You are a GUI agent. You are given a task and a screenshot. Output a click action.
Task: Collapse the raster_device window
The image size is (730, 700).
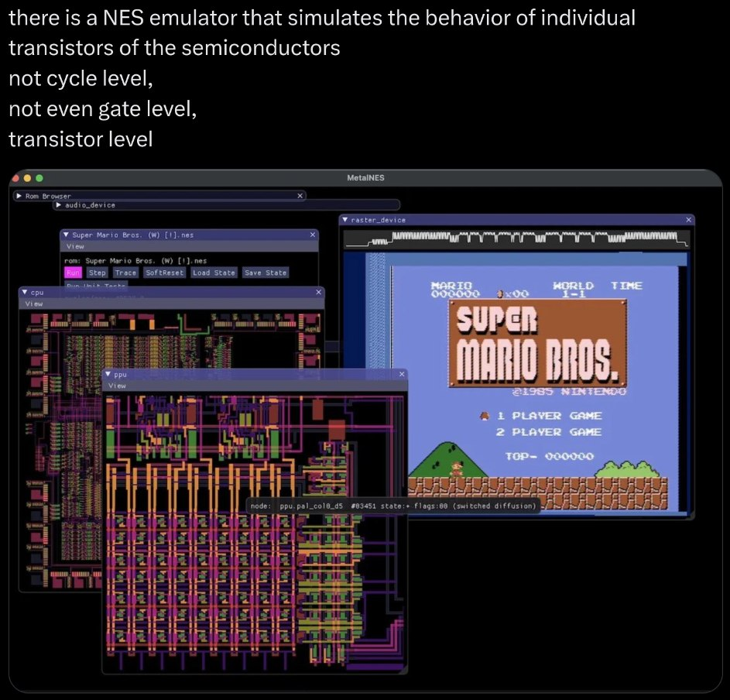346,220
